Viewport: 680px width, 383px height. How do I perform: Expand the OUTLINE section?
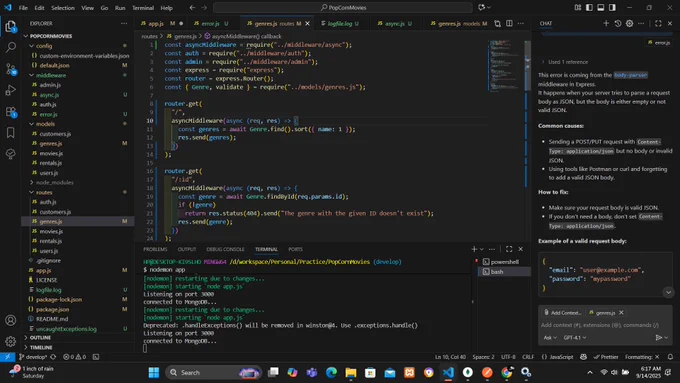click(x=40, y=338)
